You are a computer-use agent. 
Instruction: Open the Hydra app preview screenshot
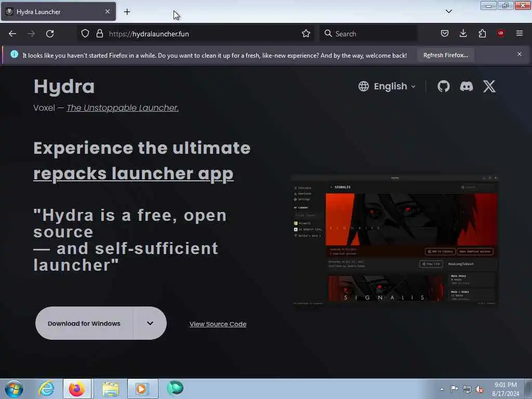click(395, 241)
